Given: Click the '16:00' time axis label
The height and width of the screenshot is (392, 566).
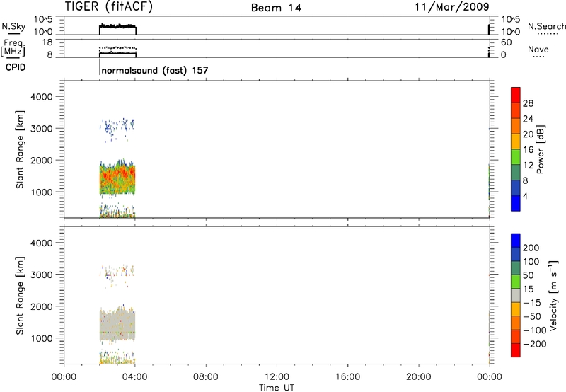Looking at the screenshot, I should (x=347, y=377).
